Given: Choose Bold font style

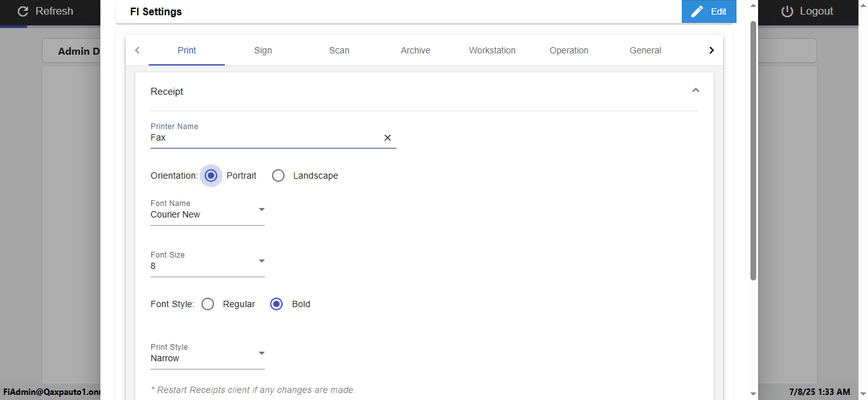Looking at the screenshot, I should tap(276, 304).
